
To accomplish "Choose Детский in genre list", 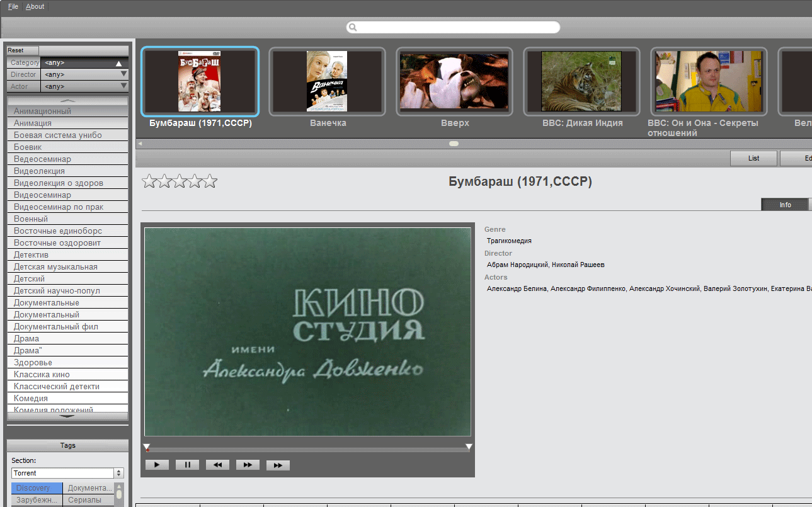I will point(67,278).
